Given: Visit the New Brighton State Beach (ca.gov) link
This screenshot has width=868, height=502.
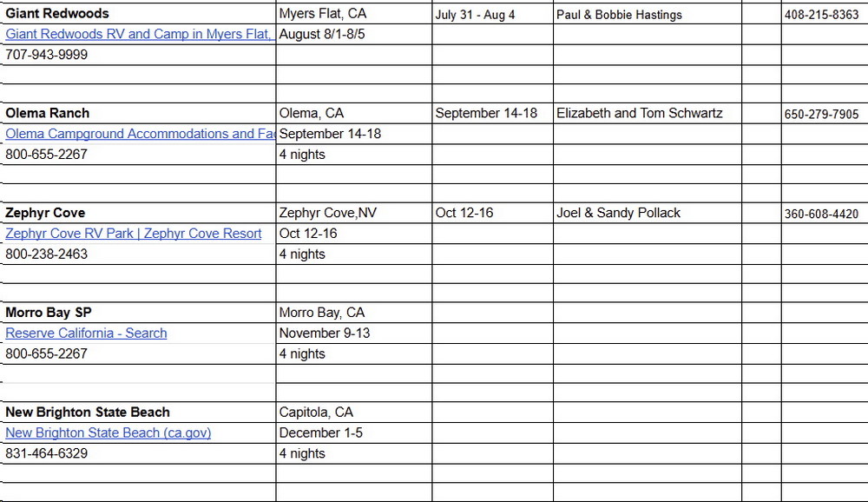Looking at the screenshot, I should click(108, 433).
